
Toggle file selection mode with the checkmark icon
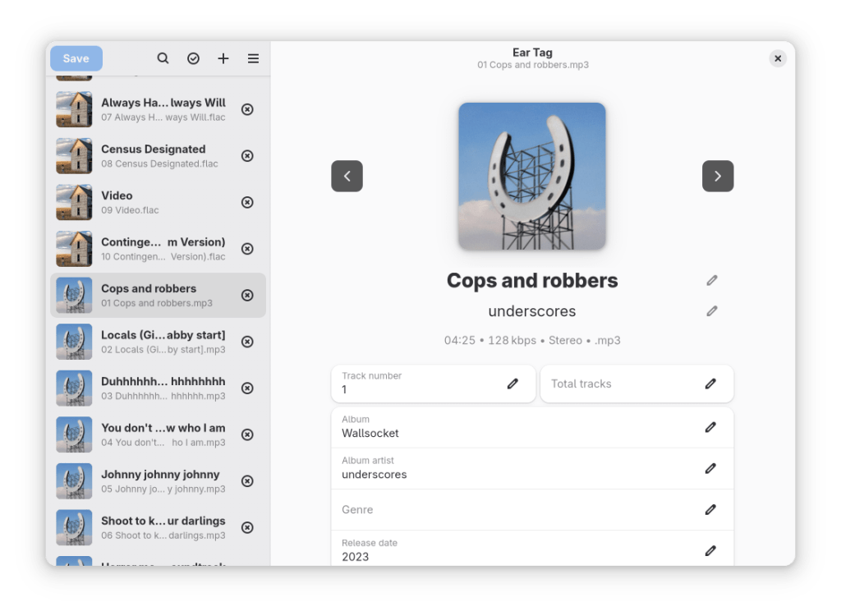[x=193, y=58]
